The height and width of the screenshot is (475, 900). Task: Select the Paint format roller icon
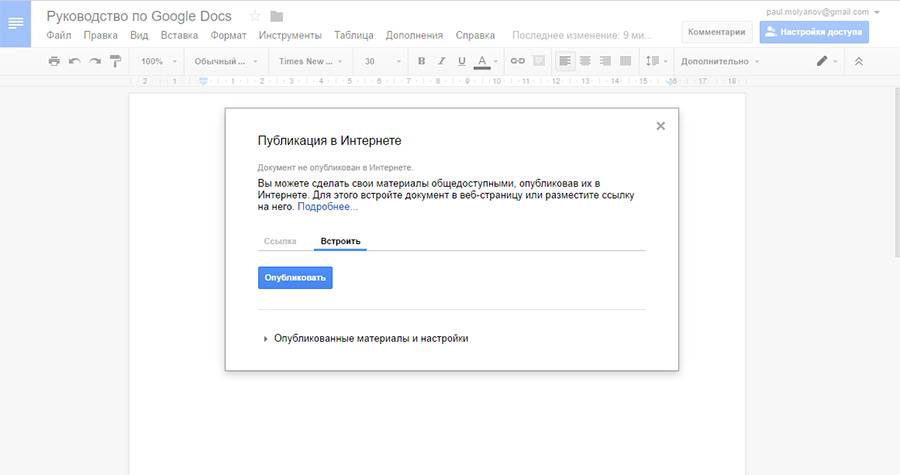tap(115, 61)
